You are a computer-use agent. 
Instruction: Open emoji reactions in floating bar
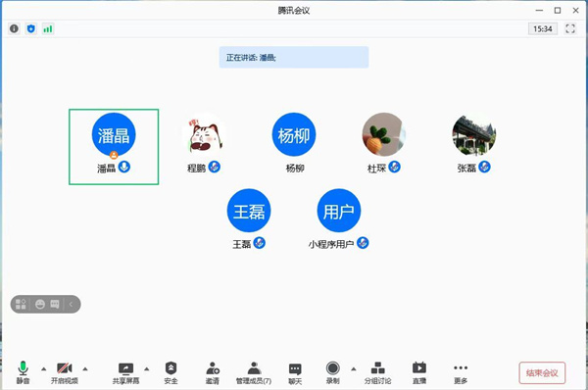point(40,304)
